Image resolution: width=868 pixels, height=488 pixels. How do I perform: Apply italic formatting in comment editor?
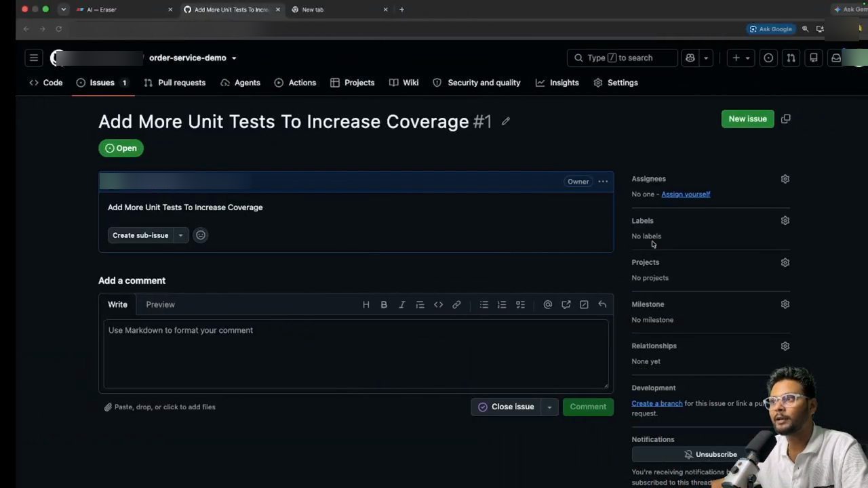coord(402,305)
